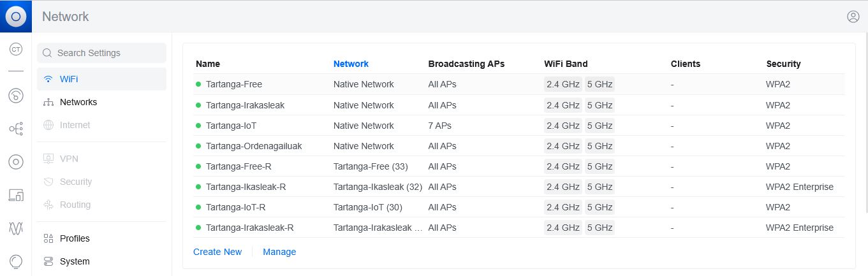Viewport: 868px width, 276px height.
Task: Open the UniFi devices circle icon
Action: [16, 162]
